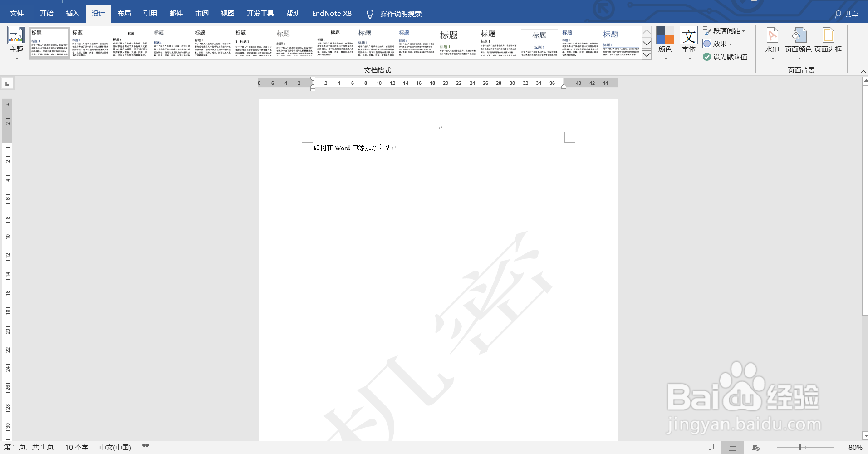Switch to the 布局 (Layout) tab
This screenshot has width=868, height=454.
(x=124, y=14)
